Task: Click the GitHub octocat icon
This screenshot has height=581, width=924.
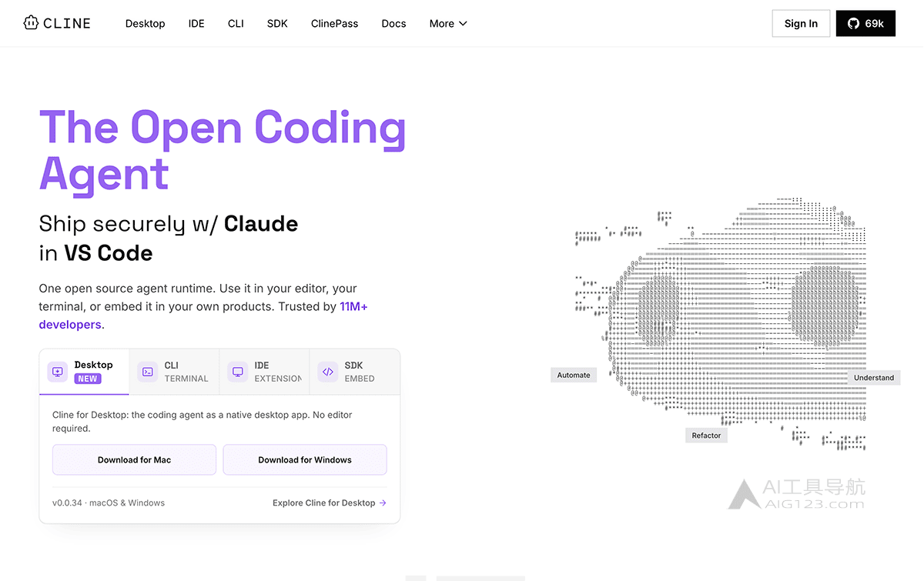Action: coord(853,23)
